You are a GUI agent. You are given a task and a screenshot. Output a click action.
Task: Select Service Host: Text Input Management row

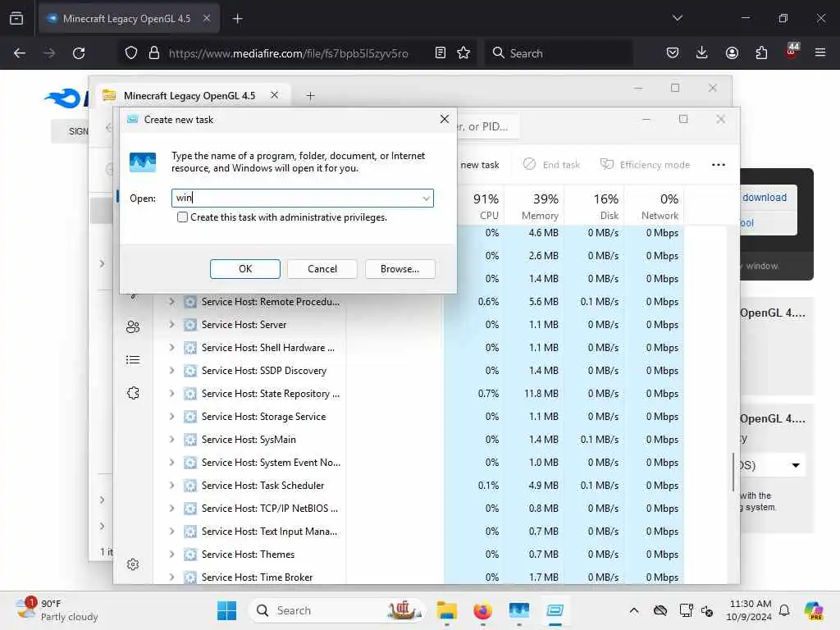[418, 532]
